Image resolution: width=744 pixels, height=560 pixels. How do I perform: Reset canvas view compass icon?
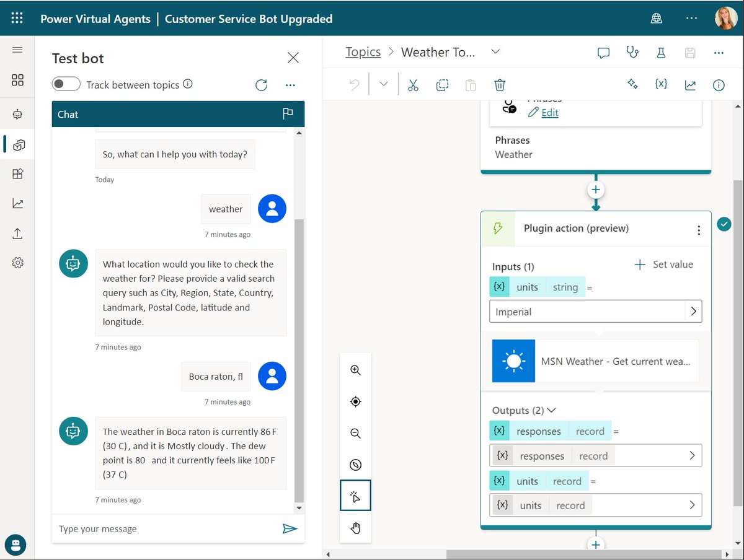355,465
